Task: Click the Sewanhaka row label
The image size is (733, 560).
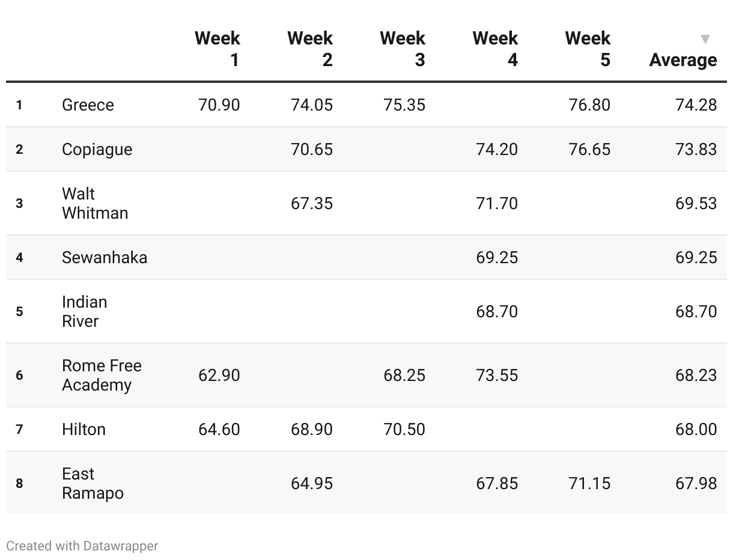Action: (105, 257)
